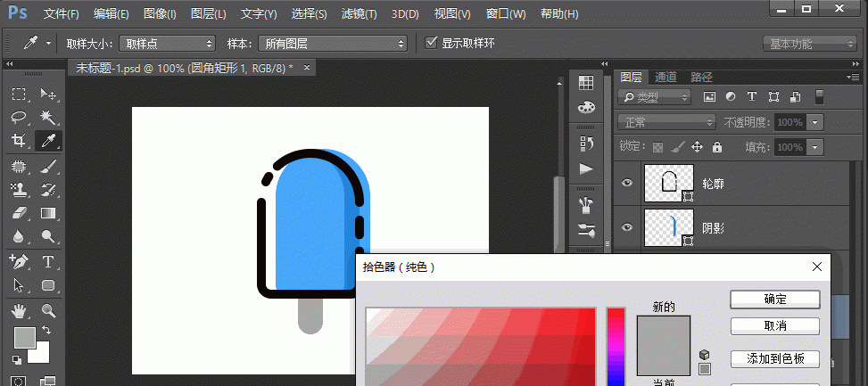Select the Hand tool
Viewport: 868px width, 386px height.
(19, 311)
